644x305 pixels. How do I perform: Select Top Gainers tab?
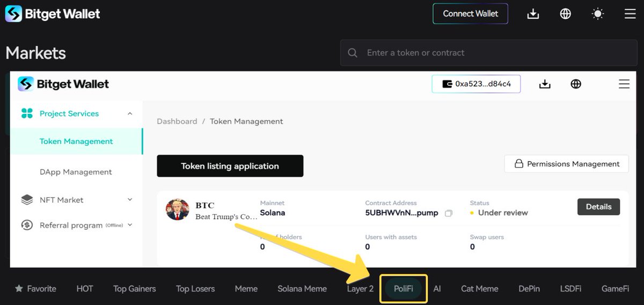[x=135, y=288]
